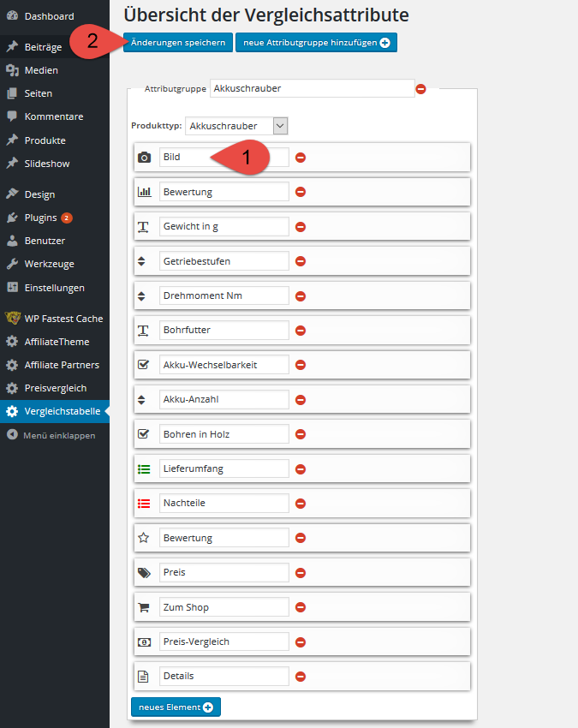578x728 pixels.
Task: Add a new element with neues Element
Action: pyautogui.click(x=176, y=707)
